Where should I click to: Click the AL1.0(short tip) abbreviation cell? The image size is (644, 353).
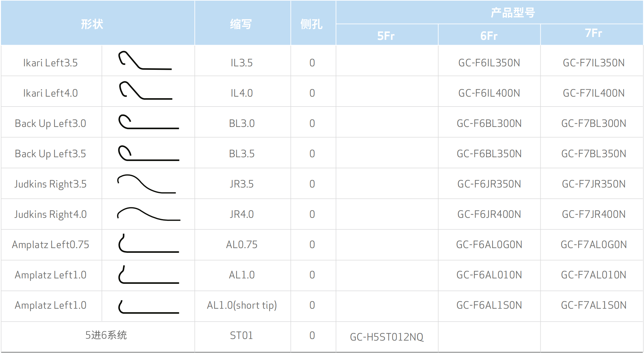click(x=242, y=305)
